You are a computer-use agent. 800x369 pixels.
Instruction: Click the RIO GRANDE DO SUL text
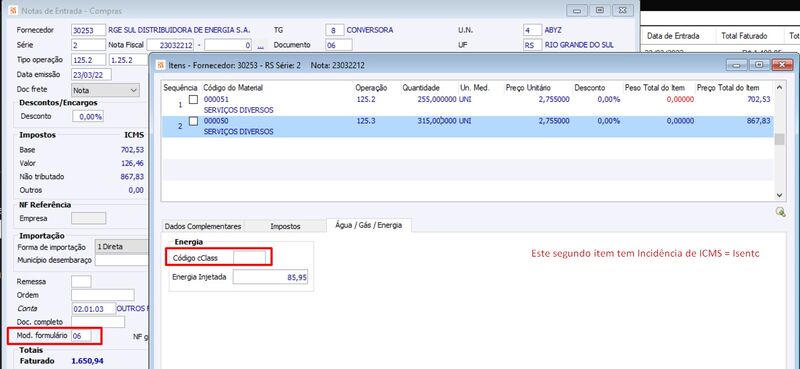(580, 45)
